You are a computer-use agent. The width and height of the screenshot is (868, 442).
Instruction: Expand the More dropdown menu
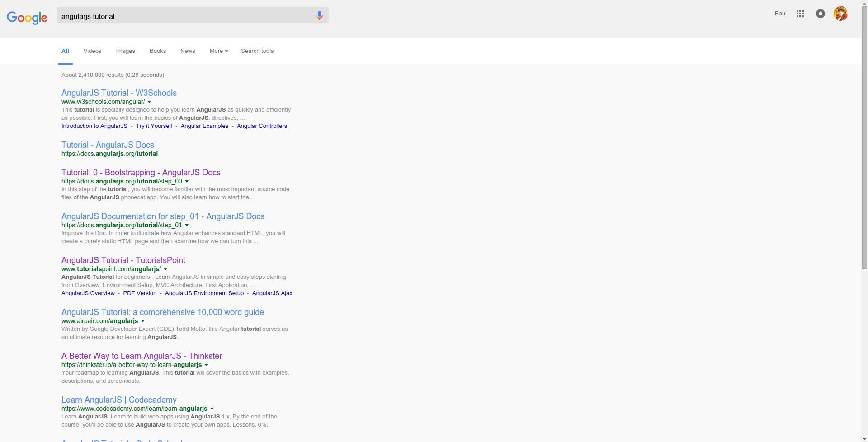point(219,51)
